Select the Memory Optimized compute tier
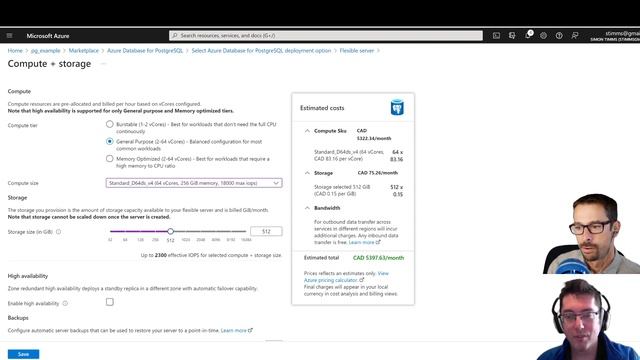Image resolution: width=640 pixels, height=360 pixels. click(109, 158)
